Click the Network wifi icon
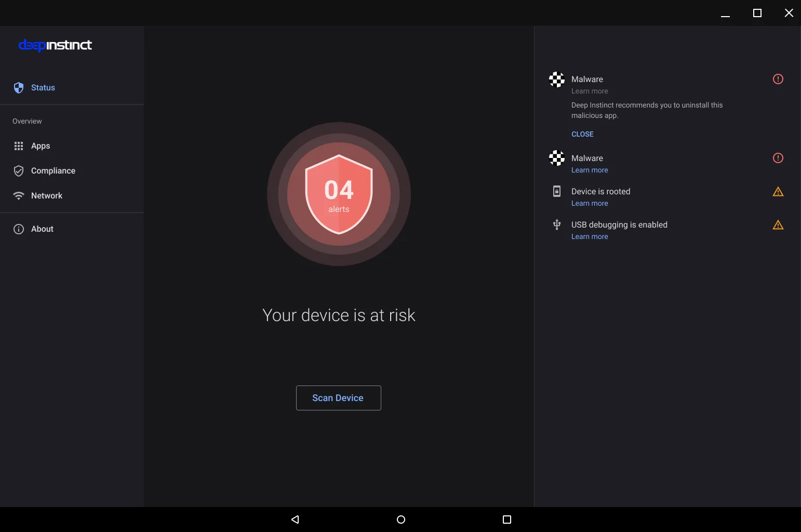Screen dimensions: 801x532 (x=19, y=196)
